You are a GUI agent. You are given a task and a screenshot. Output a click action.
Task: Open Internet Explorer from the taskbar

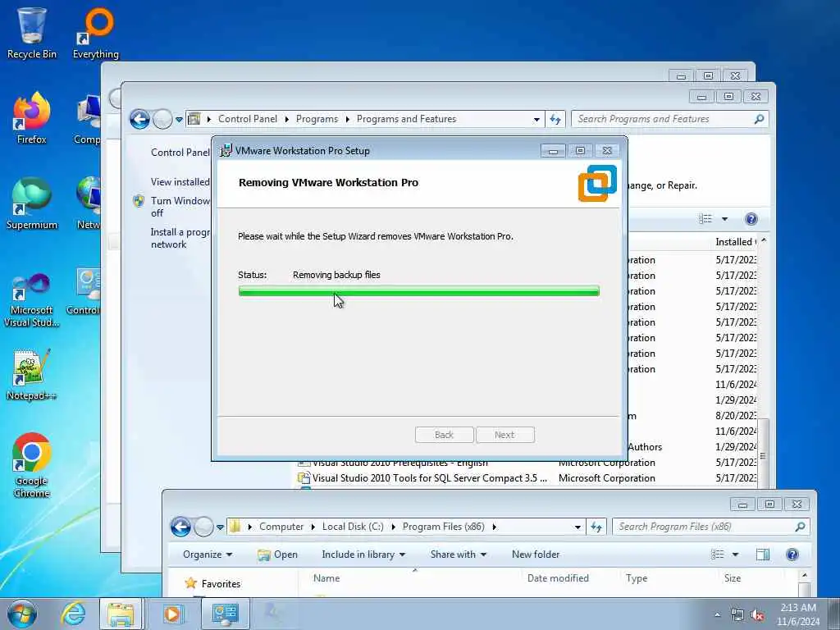click(73, 614)
